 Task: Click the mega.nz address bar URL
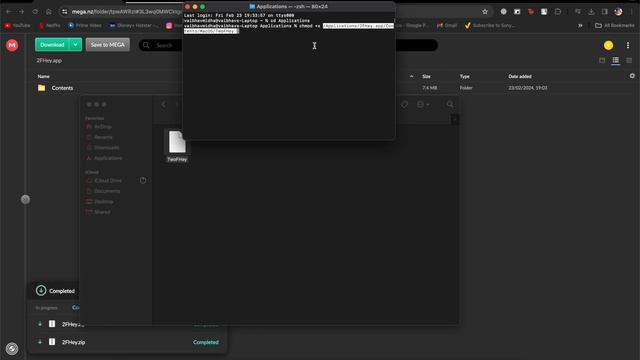[x=127, y=12]
